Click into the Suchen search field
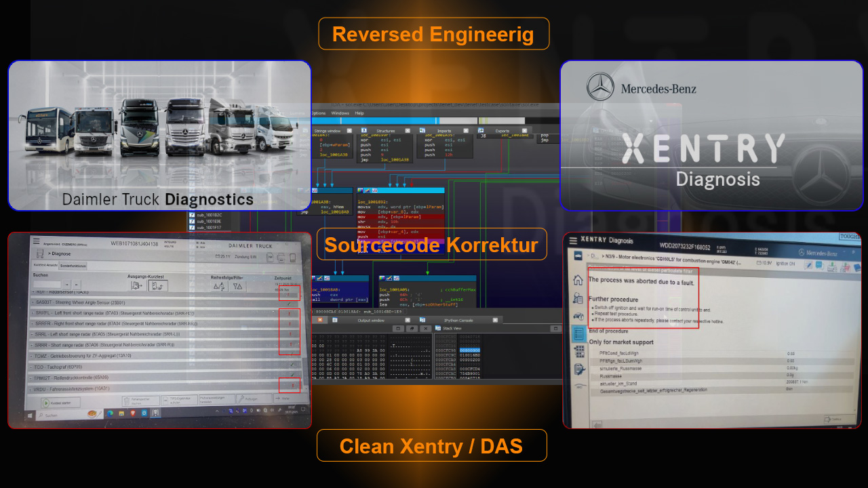The height and width of the screenshot is (488, 868). pos(49,284)
